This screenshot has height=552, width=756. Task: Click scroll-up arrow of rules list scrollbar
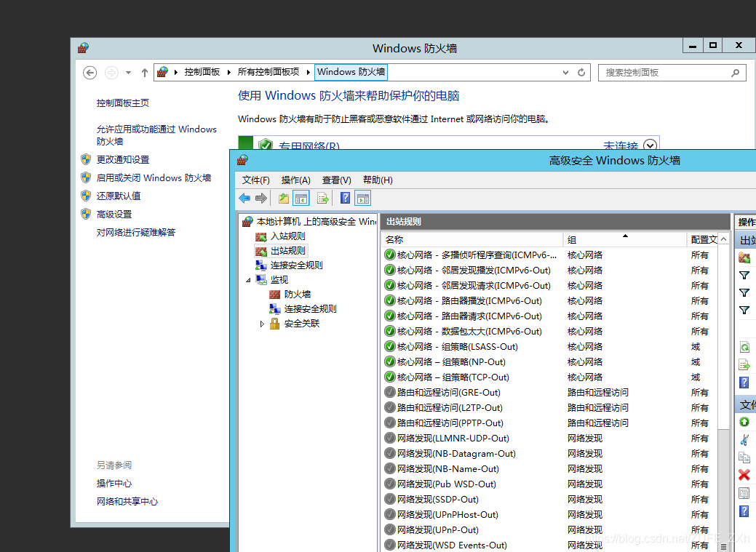coord(724,239)
